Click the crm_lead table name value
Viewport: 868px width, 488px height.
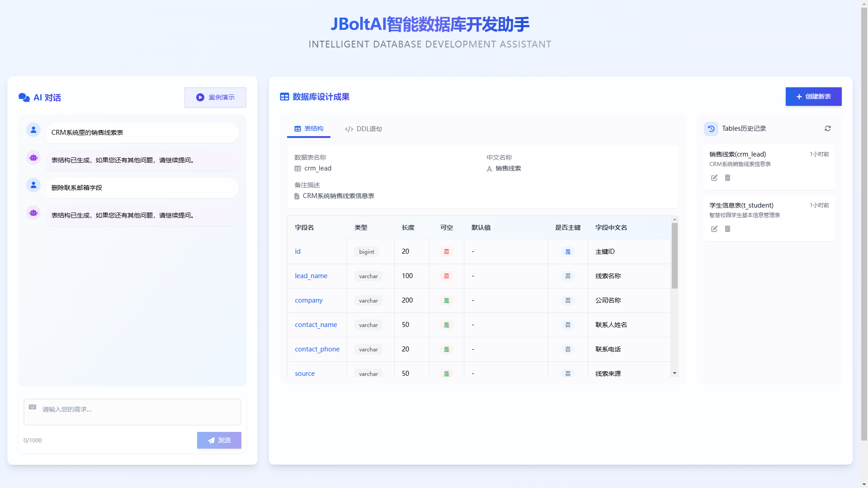pyautogui.click(x=318, y=168)
